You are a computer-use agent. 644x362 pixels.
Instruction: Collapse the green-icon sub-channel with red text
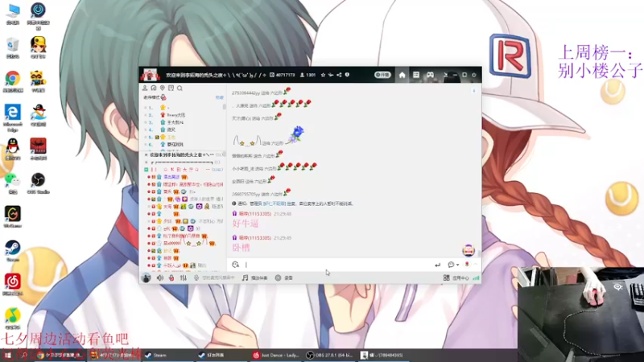click(x=147, y=170)
